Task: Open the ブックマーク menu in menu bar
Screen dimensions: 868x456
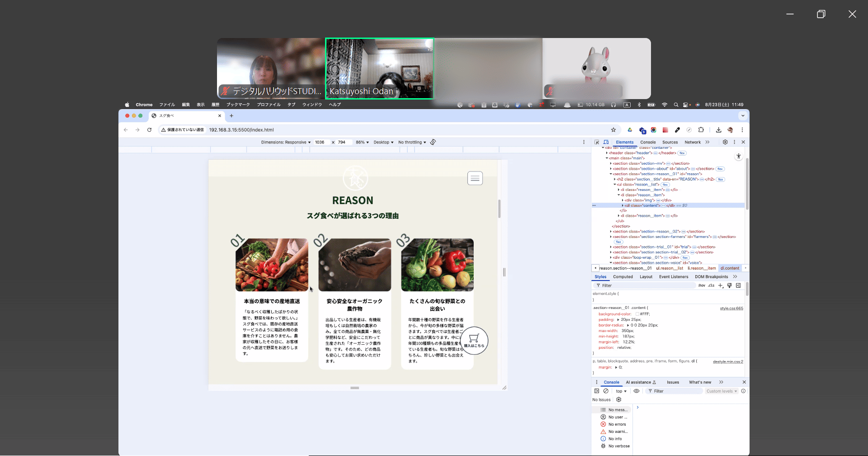Action: (238, 104)
